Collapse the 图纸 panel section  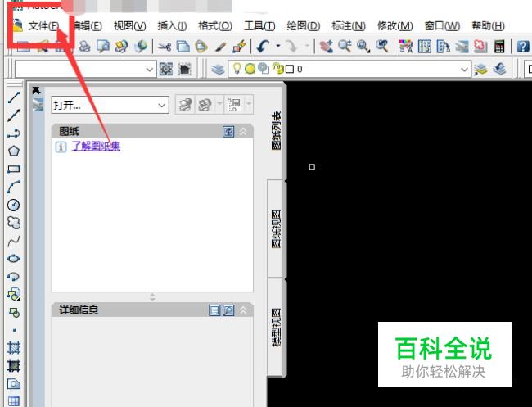click(243, 131)
